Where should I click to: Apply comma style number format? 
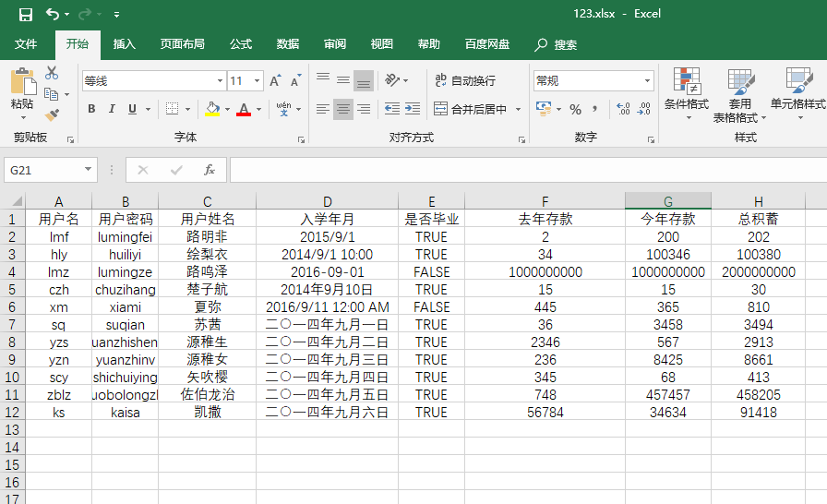(595, 109)
